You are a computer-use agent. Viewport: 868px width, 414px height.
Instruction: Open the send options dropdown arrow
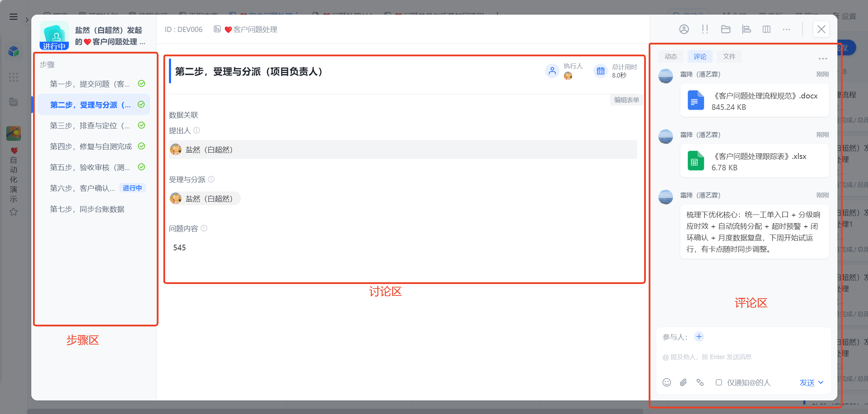pyautogui.click(x=821, y=382)
